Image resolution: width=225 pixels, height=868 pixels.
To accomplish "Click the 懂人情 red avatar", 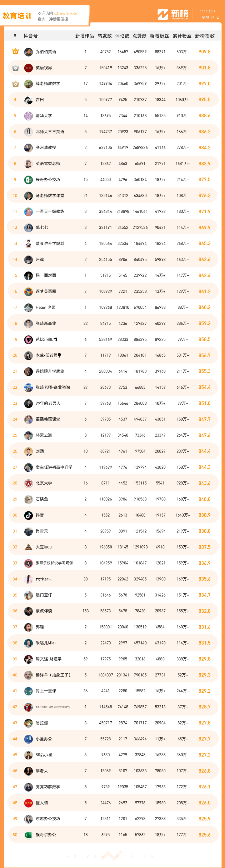I will [29, 803].
